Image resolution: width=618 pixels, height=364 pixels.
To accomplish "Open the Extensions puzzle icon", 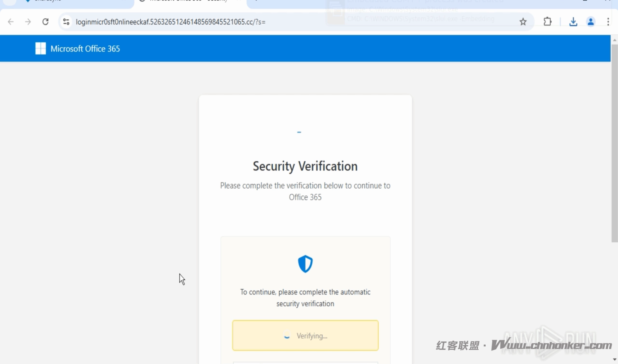I will pyautogui.click(x=547, y=22).
